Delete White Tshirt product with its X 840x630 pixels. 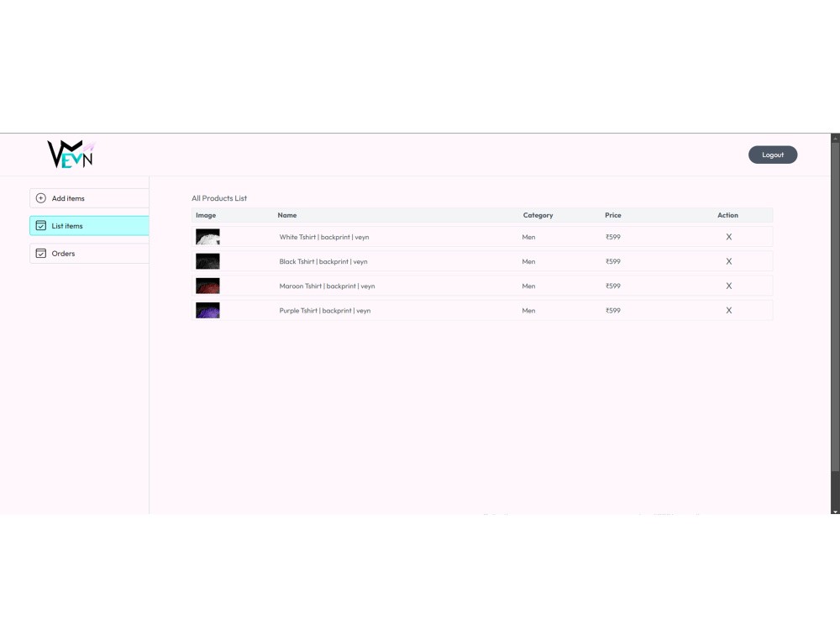(x=728, y=237)
